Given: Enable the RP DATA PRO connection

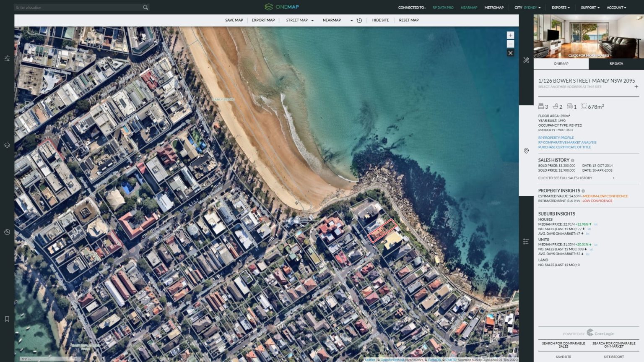Looking at the screenshot, I should (x=443, y=7).
